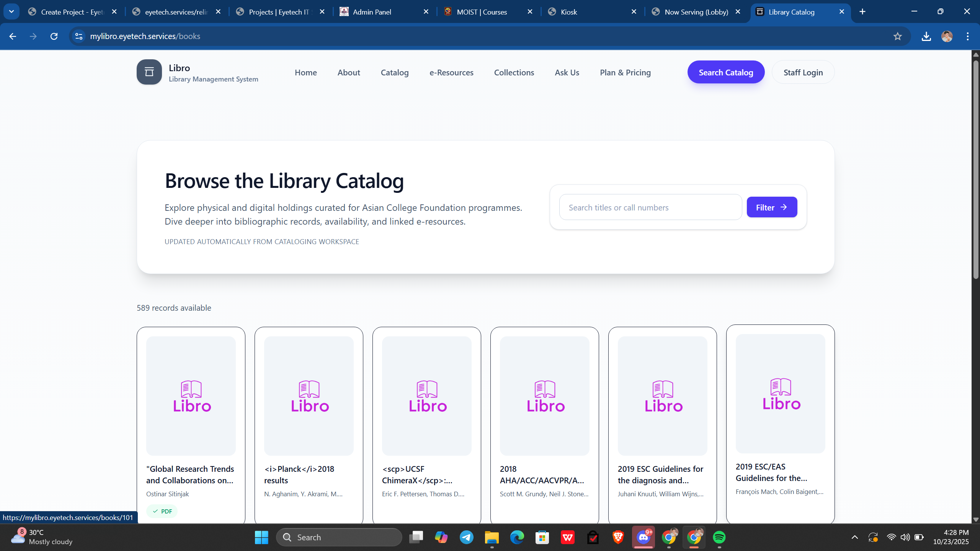Open the Chrome three-dot menu

point(967,36)
